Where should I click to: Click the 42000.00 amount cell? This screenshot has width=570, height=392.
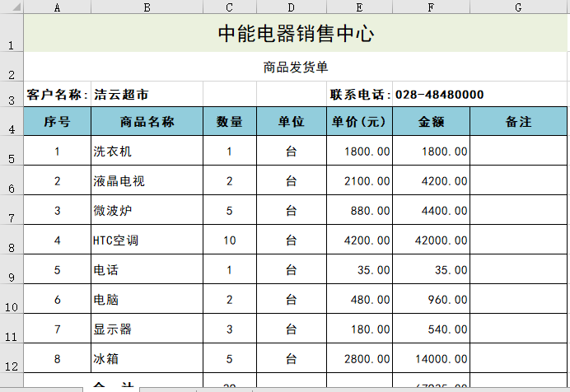[431, 240]
